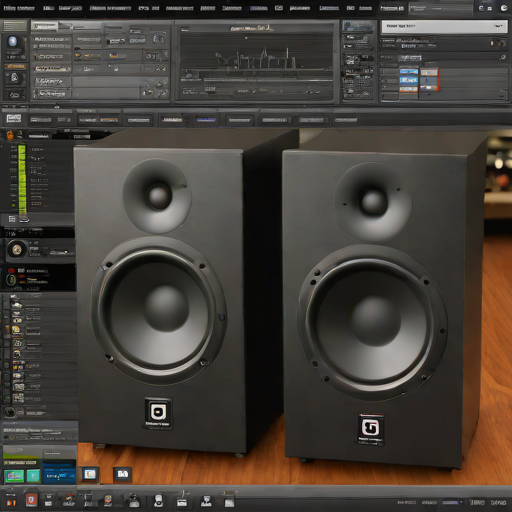Click the red shield icon in the bottom bar
The width and height of the screenshot is (512, 512).
point(31,500)
